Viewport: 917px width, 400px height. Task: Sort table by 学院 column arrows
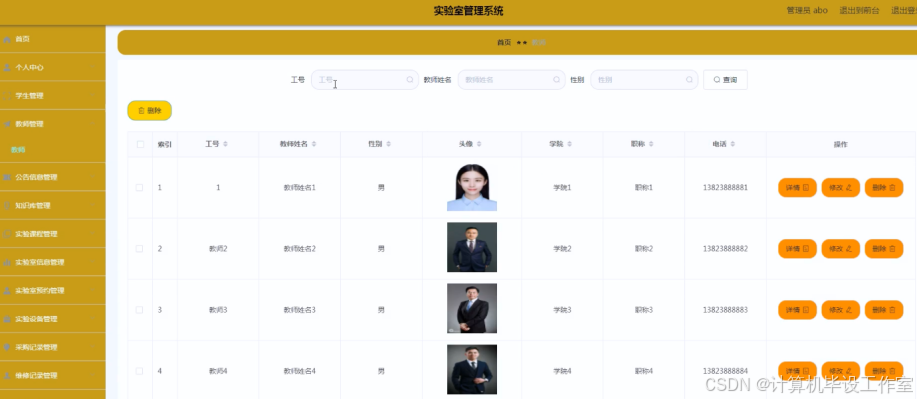click(570, 144)
